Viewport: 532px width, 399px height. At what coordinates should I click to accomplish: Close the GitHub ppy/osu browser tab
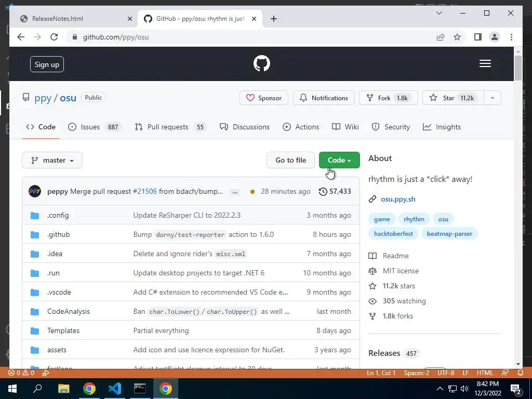(x=254, y=19)
